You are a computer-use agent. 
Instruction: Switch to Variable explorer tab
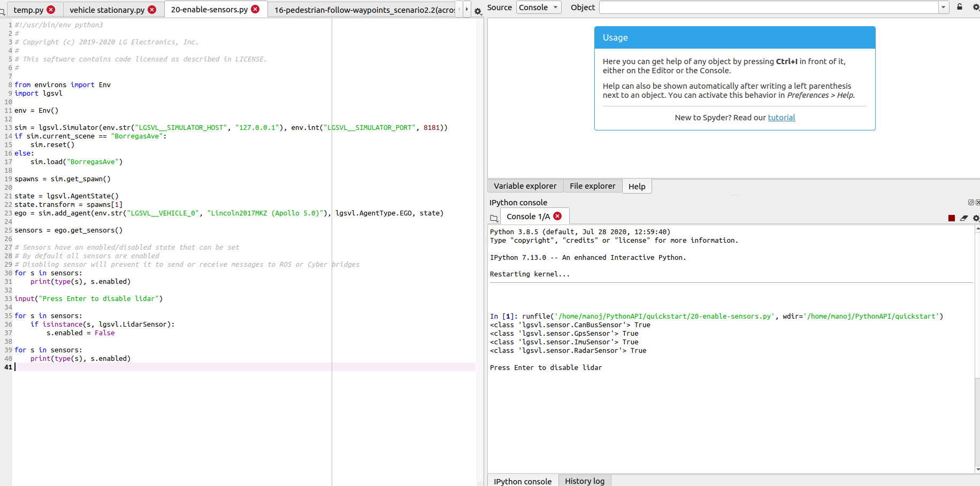(525, 186)
